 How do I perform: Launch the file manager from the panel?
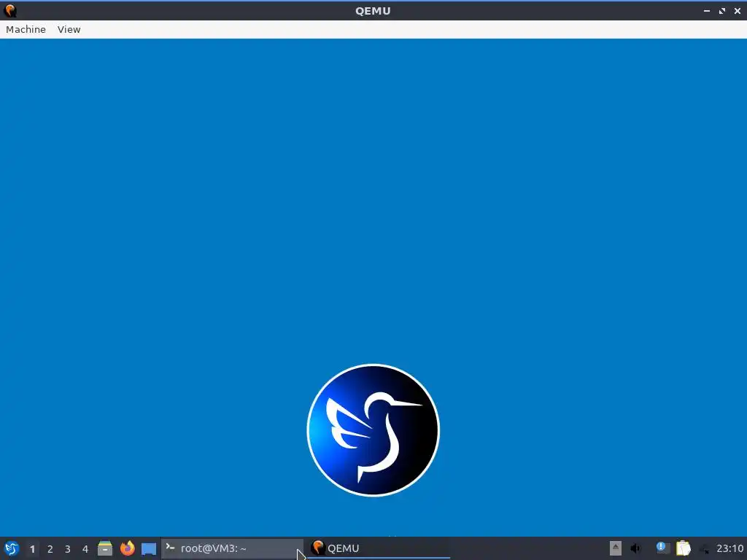pyautogui.click(x=105, y=548)
